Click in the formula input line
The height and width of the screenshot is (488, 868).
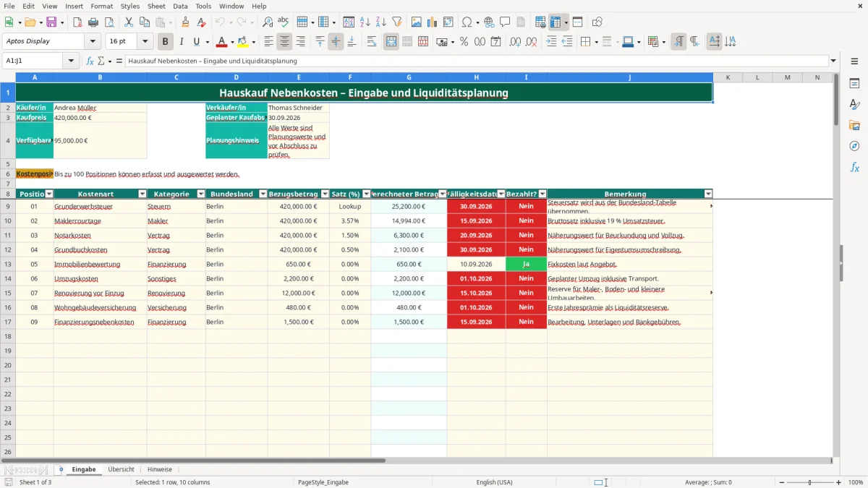pos(476,61)
